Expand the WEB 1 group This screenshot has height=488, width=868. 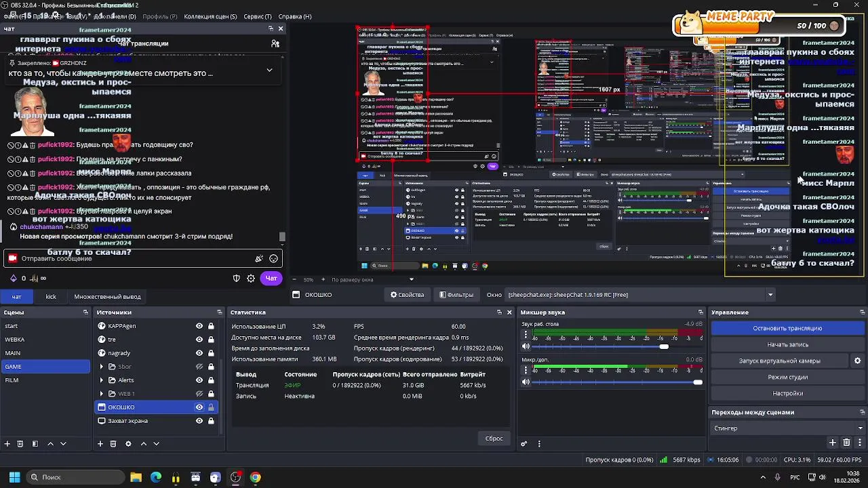point(102,394)
